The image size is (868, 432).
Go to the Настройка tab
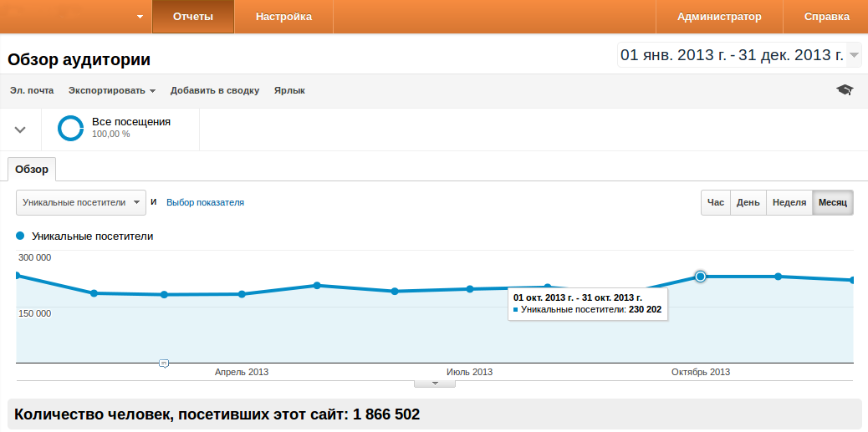point(283,17)
